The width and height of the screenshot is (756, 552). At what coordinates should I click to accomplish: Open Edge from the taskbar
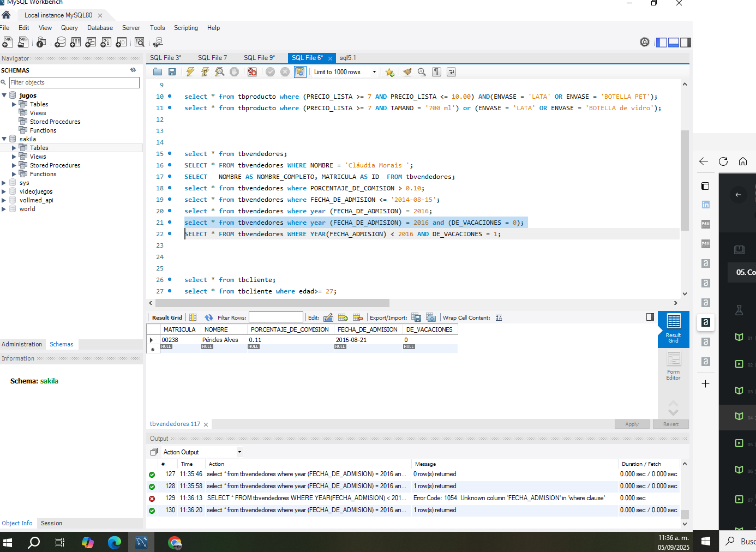point(115,542)
